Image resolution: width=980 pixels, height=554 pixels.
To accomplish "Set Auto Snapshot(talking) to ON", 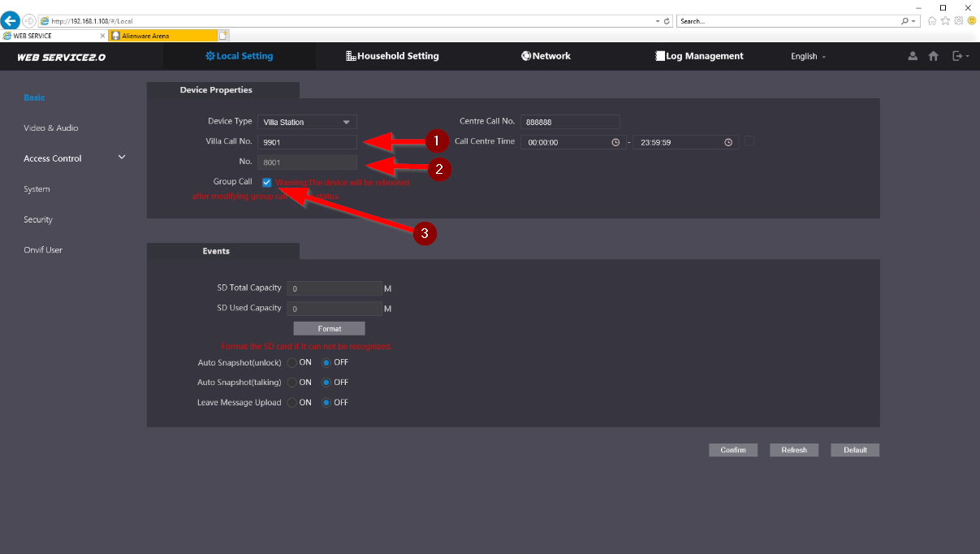I will point(292,383).
